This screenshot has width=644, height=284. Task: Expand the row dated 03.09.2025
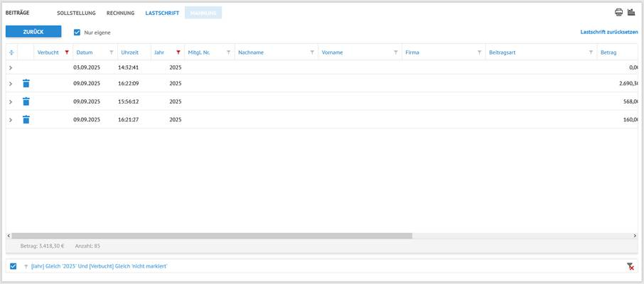(x=11, y=67)
